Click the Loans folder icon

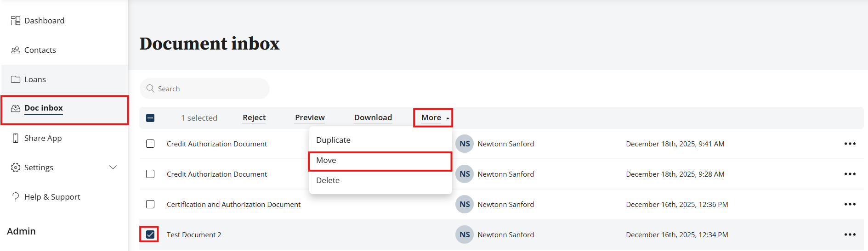click(16, 79)
